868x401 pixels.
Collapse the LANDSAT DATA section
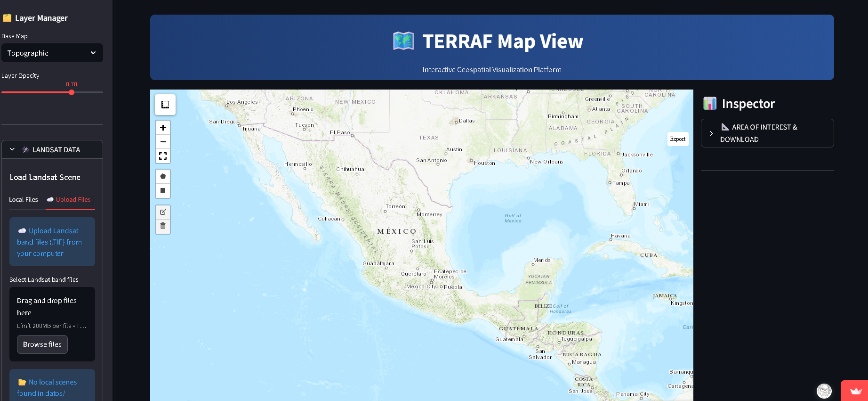52,149
